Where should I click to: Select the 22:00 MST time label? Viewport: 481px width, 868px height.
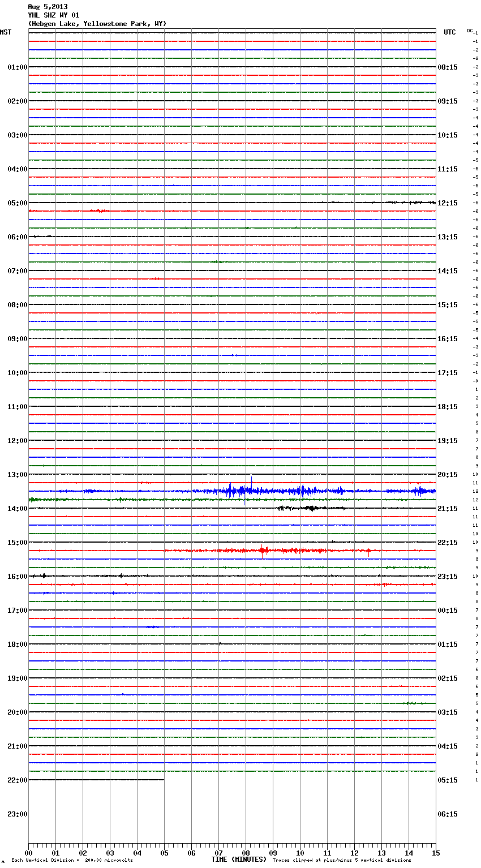click(x=18, y=780)
